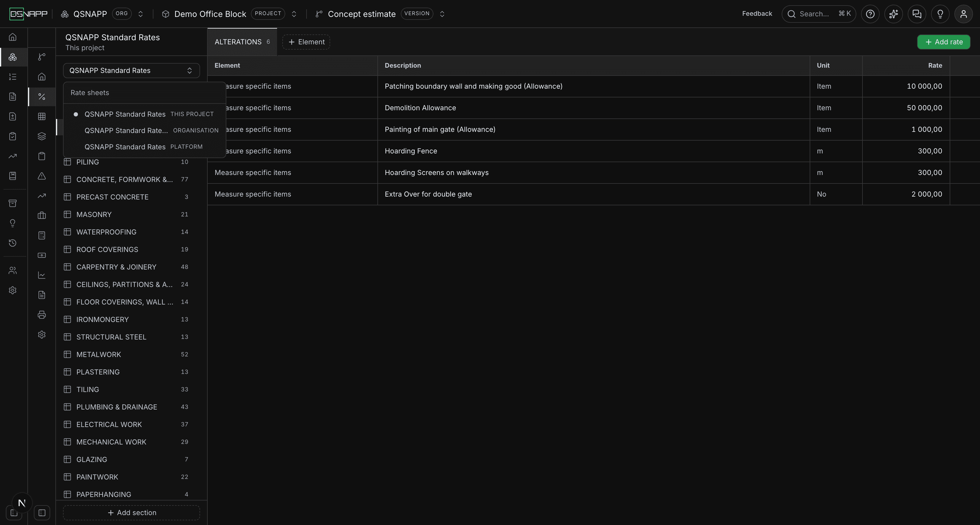The width and height of the screenshot is (980, 525).
Task: Click the stacked layers icon in sidebar
Action: [x=42, y=136]
